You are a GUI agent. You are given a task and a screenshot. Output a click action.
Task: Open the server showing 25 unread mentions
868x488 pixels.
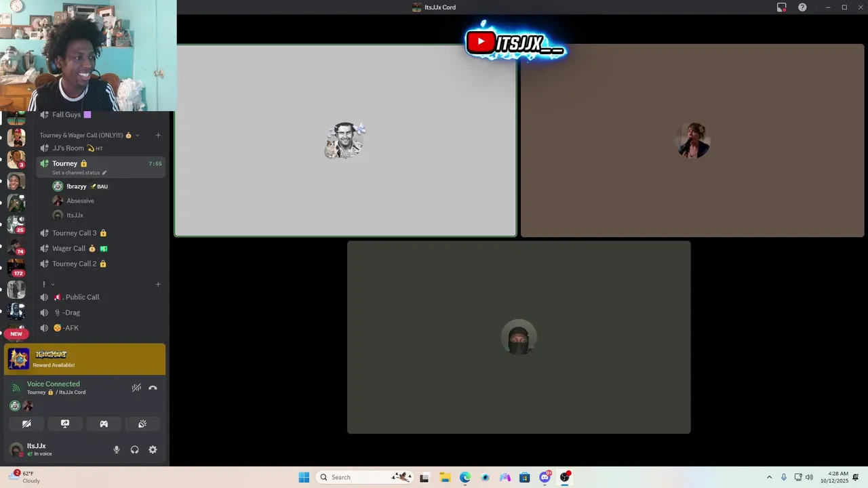point(16,224)
